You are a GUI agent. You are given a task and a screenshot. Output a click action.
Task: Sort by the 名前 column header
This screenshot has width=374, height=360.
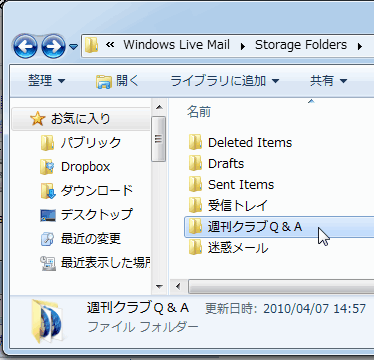[199, 112]
